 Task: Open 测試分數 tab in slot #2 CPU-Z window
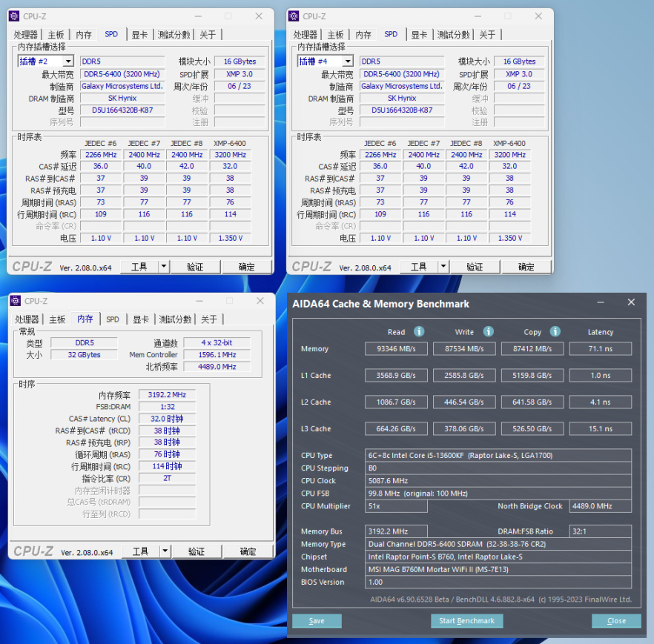point(174,35)
